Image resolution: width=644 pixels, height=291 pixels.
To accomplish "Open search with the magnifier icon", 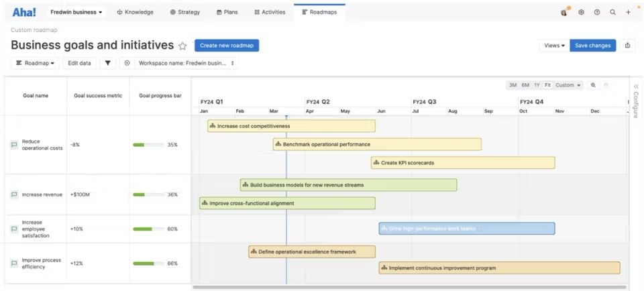I will coord(612,12).
